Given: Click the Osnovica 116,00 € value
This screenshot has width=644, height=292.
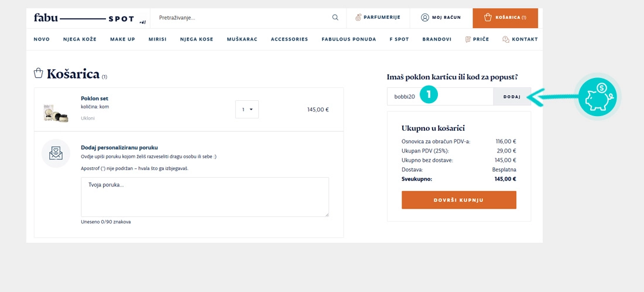Looking at the screenshot, I should click(505, 141).
